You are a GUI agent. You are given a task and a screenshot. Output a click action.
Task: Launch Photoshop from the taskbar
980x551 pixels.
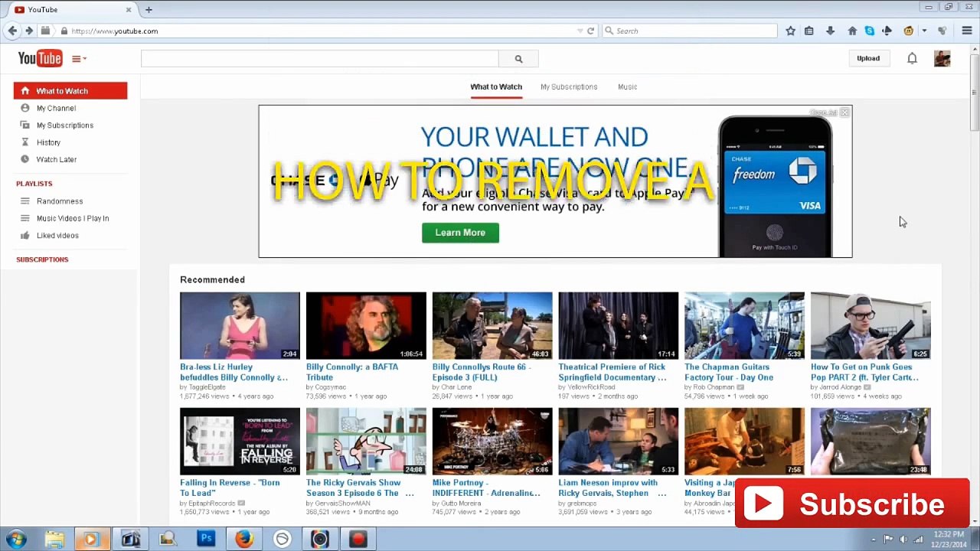(x=206, y=540)
